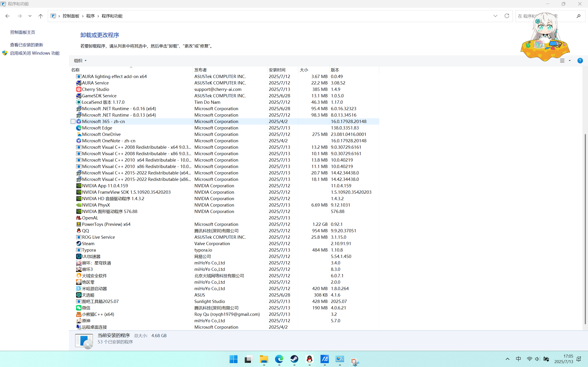588x367 pixels.
Task: Click the Microsoft OneNote - zh-cn icon
Action: 79,141
